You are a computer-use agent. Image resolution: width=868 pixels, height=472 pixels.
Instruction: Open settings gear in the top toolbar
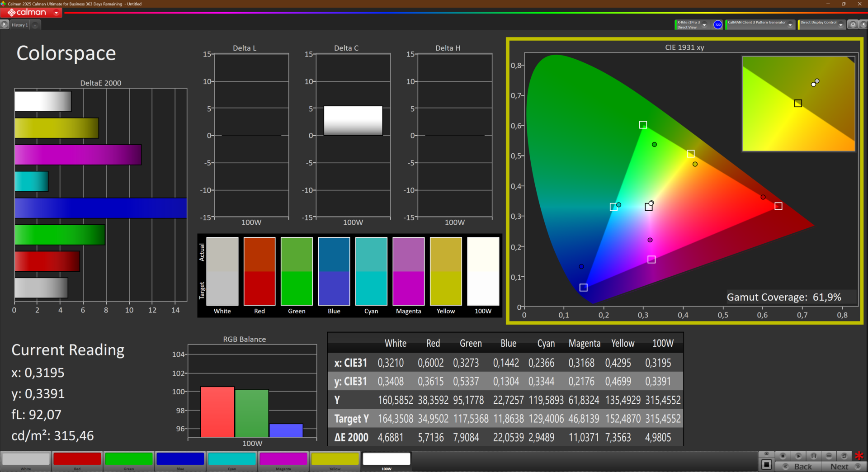point(853,25)
